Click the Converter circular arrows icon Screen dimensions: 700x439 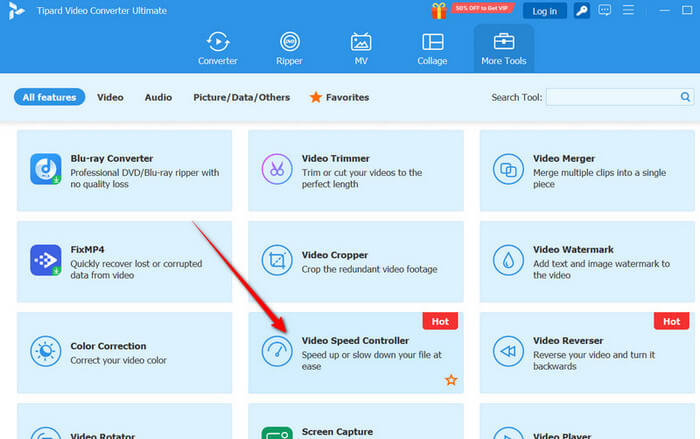[217, 42]
